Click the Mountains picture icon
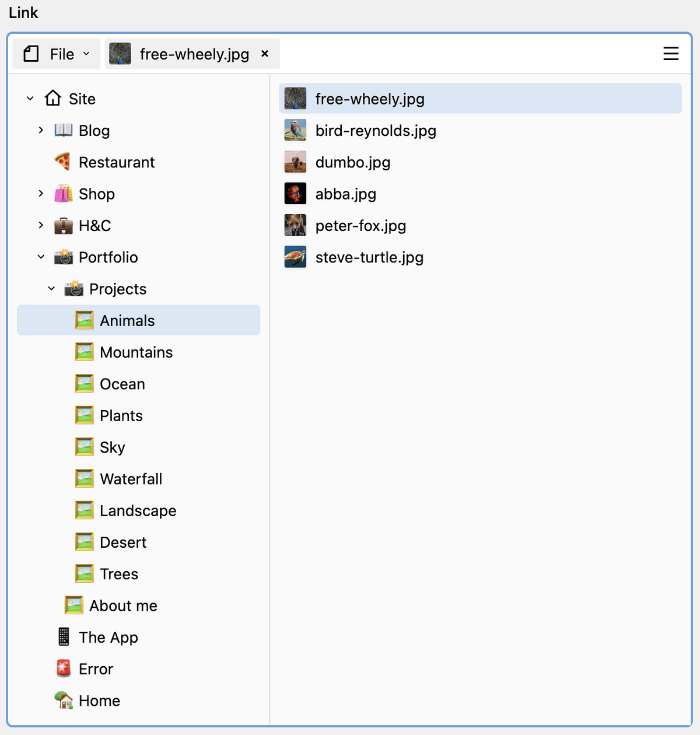The width and height of the screenshot is (700, 735). [85, 352]
